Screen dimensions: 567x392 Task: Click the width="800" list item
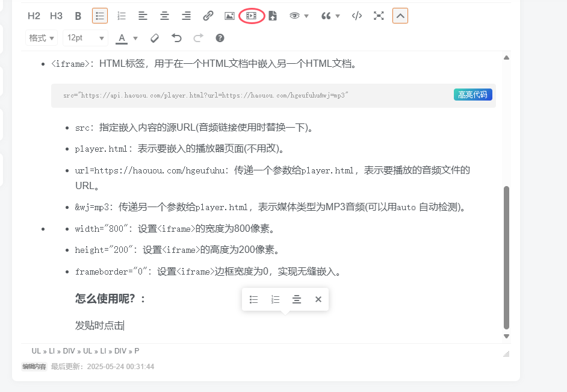pyautogui.click(x=175, y=229)
